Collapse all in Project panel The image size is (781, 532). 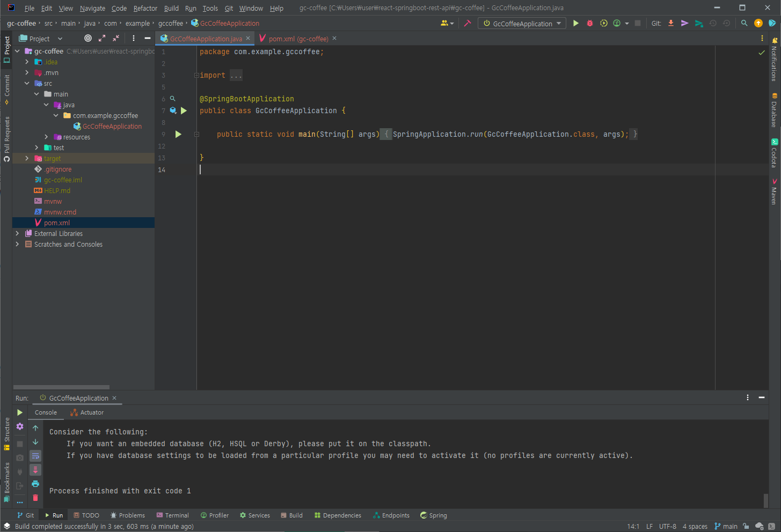pos(116,38)
